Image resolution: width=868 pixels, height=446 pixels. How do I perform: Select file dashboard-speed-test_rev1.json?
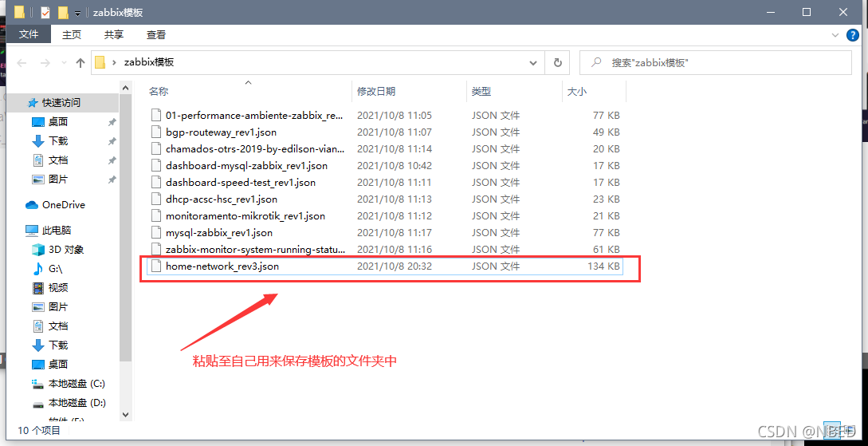(241, 182)
